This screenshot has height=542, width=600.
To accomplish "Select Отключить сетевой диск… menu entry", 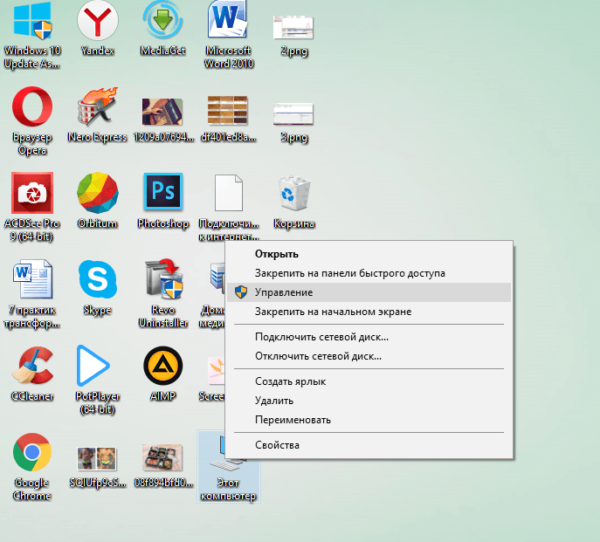I will coord(369,356).
